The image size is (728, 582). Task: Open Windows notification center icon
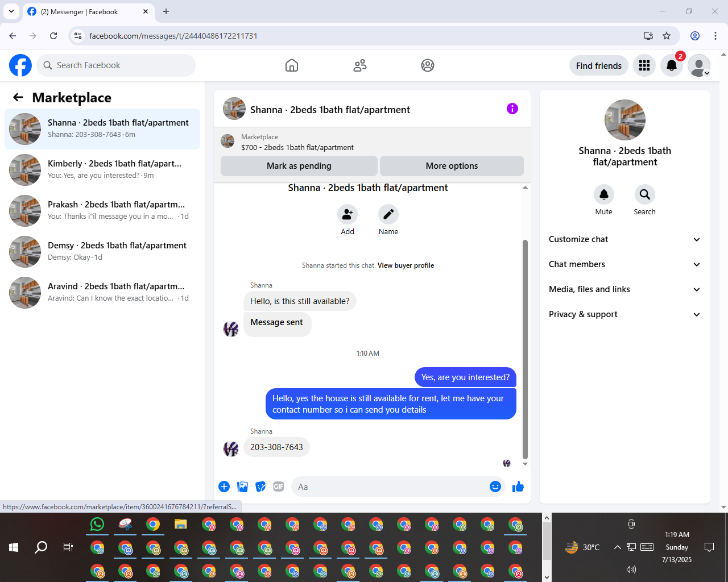point(709,547)
